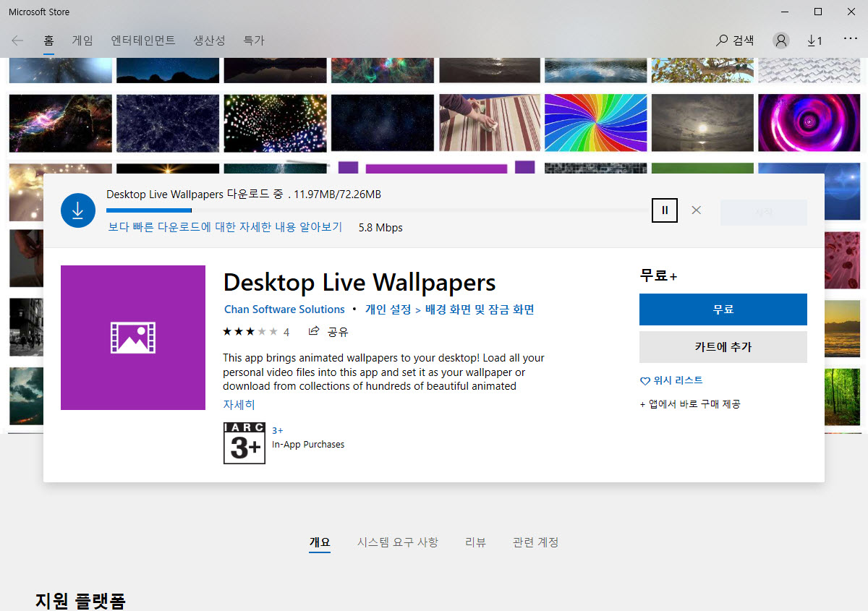The image size is (868, 611).
Task: Maximize the Microsoft Store window
Action: point(818,12)
